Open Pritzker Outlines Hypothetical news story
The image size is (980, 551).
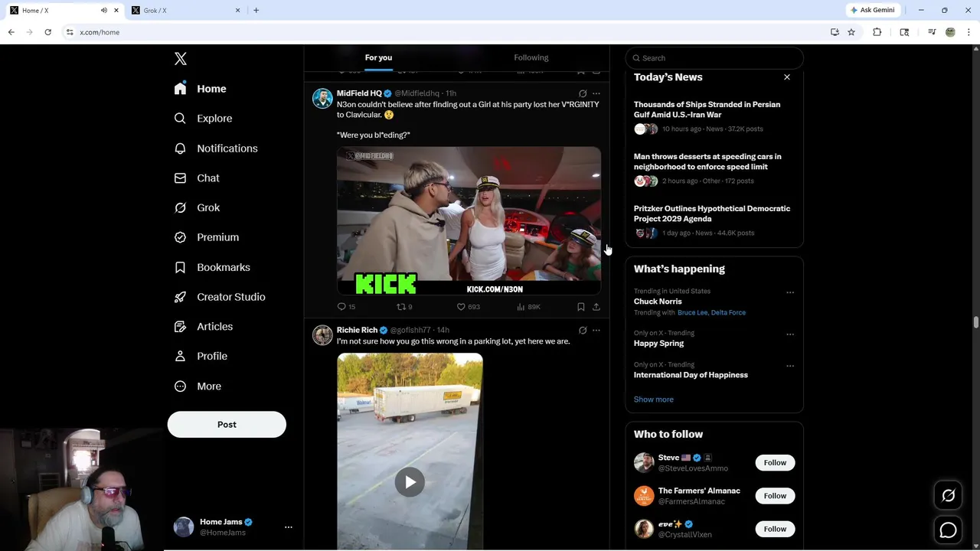click(x=714, y=221)
